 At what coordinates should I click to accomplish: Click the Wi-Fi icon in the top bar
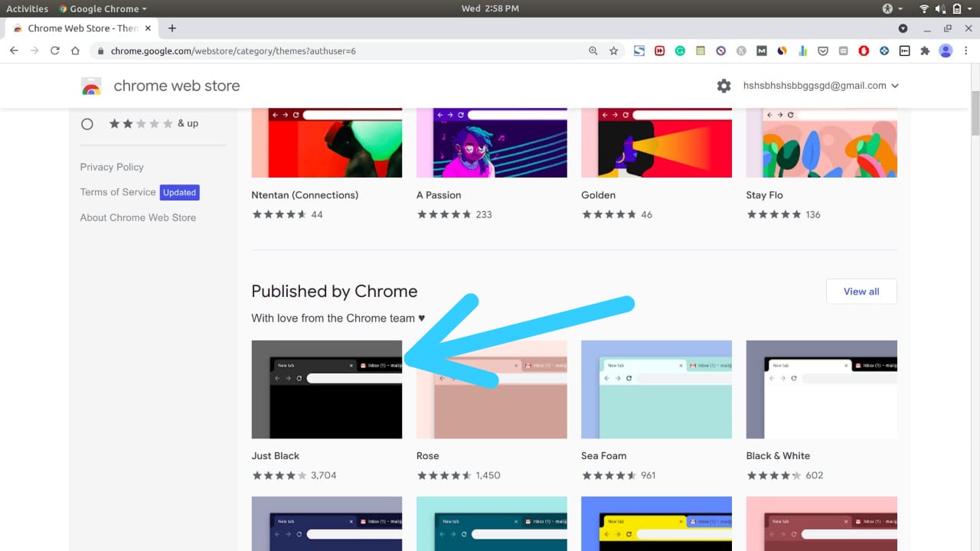[924, 8]
